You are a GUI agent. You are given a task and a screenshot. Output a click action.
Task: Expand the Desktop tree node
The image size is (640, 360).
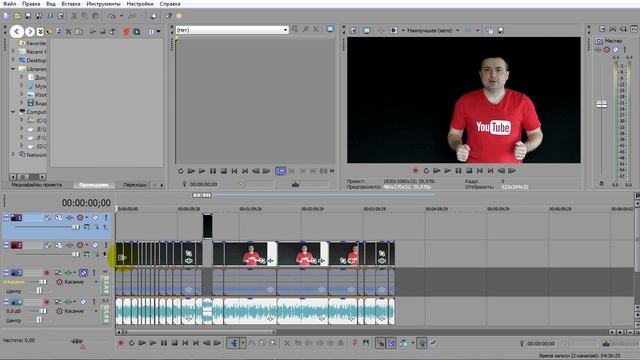pos(13,60)
